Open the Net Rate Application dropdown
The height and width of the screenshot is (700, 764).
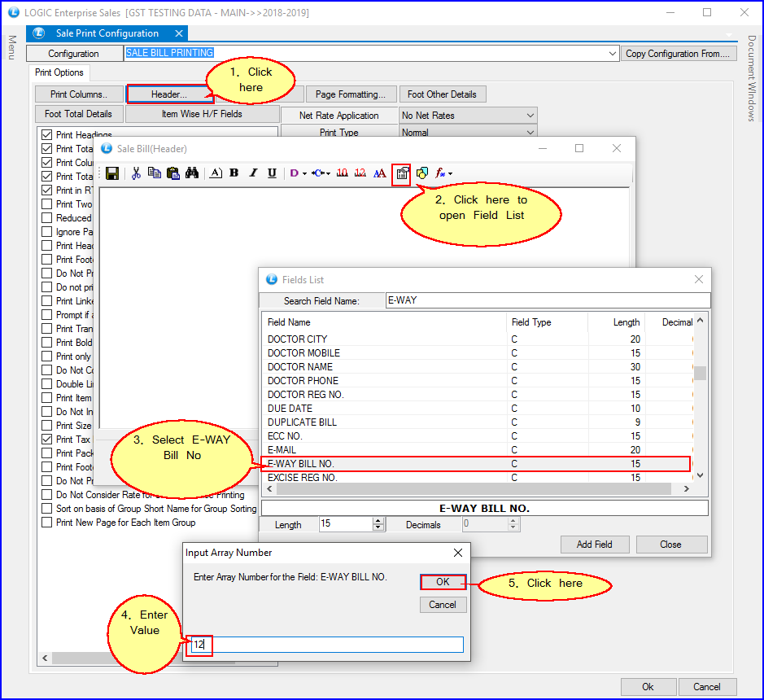530,116
